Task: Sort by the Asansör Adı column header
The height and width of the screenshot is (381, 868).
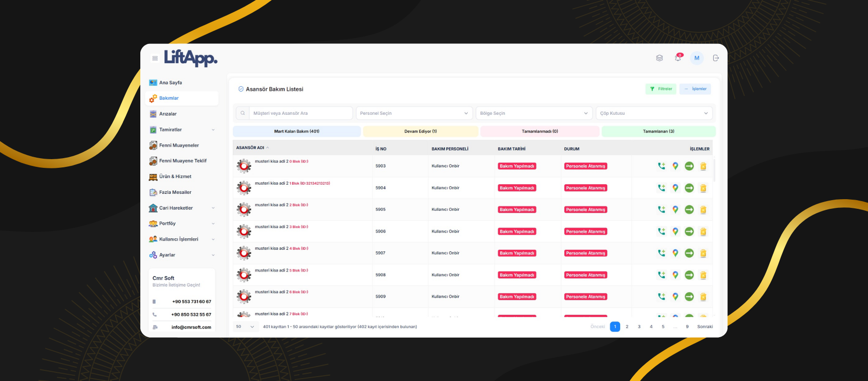Action: [250, 148]
